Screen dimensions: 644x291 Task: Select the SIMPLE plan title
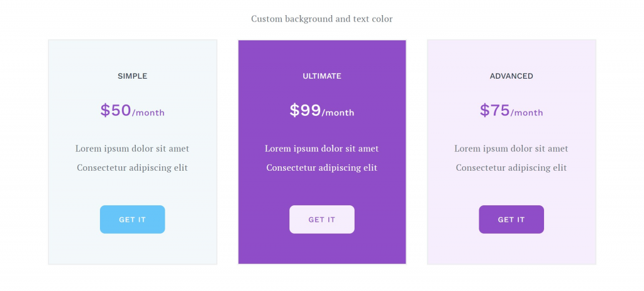click(132, 76)
